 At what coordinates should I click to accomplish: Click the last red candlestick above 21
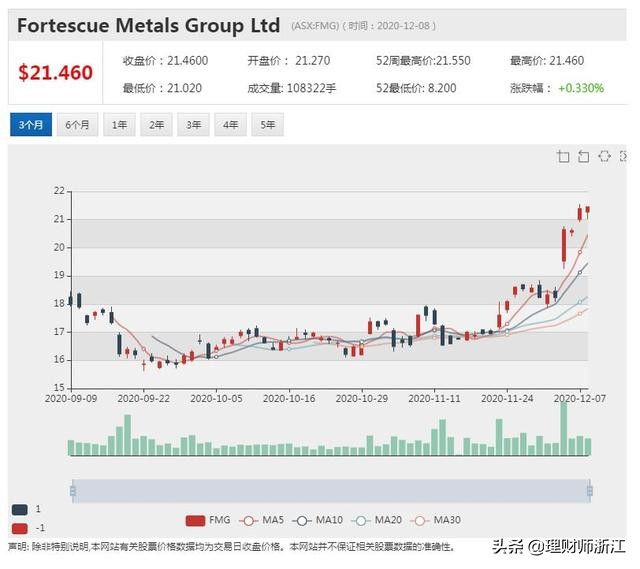[x=588, y=210]
